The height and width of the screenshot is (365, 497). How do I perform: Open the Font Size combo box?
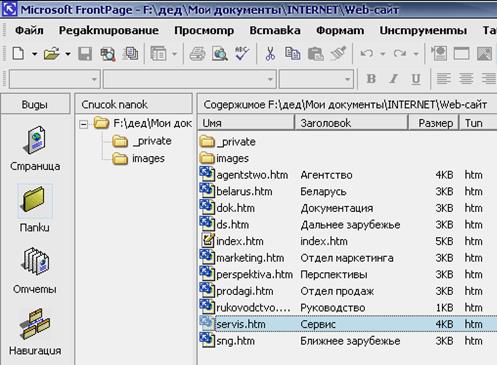tap(316, 79)
